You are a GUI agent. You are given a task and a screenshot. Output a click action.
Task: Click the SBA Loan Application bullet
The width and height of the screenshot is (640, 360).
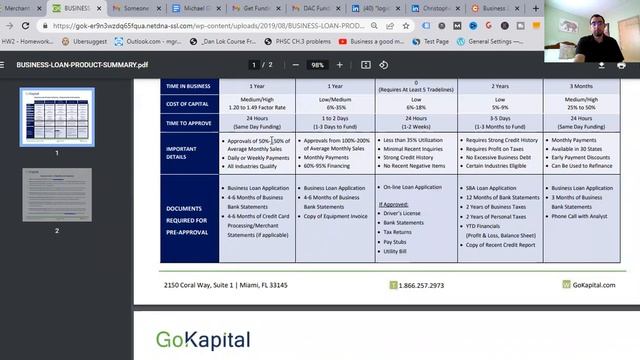click(x=491, y=188)
